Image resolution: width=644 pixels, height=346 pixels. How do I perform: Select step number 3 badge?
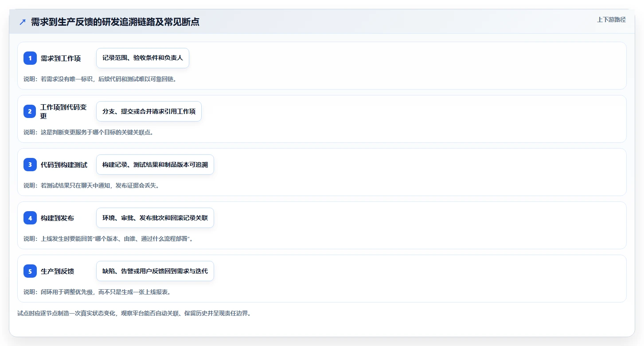30,165
